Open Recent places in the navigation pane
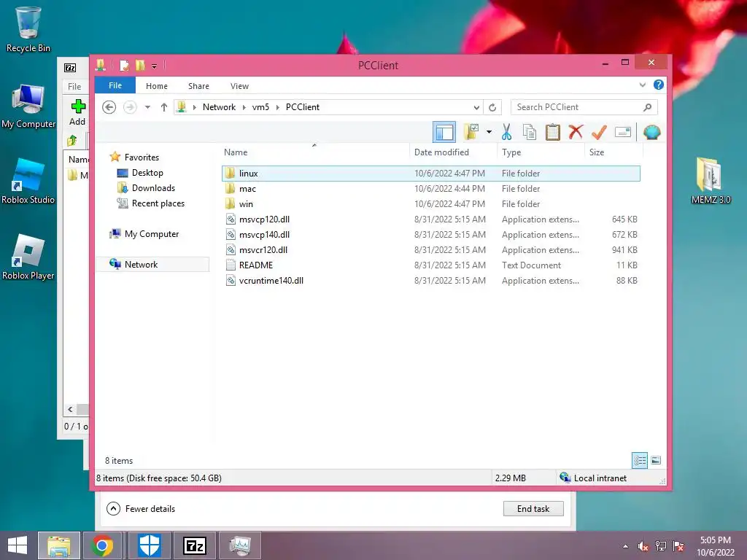The width and height of the screenshot is (747, 560). [x=158, y=203]
